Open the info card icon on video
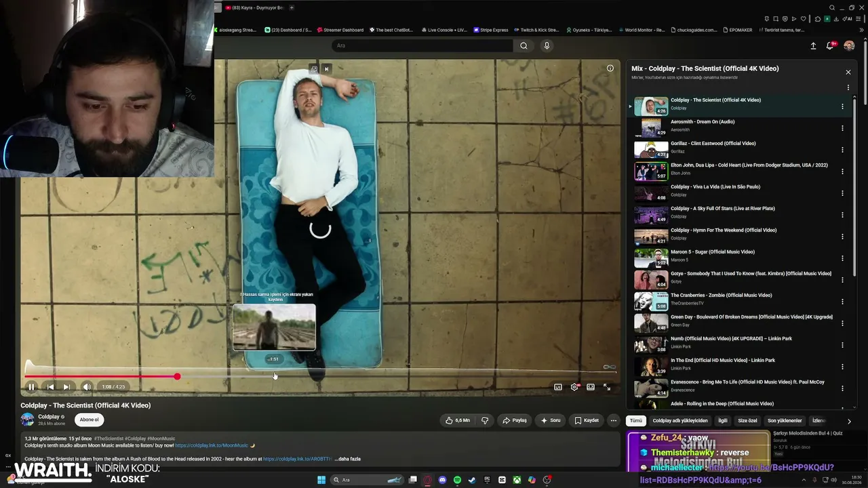Viewport: 868px width, 488px height. (610, 68)
